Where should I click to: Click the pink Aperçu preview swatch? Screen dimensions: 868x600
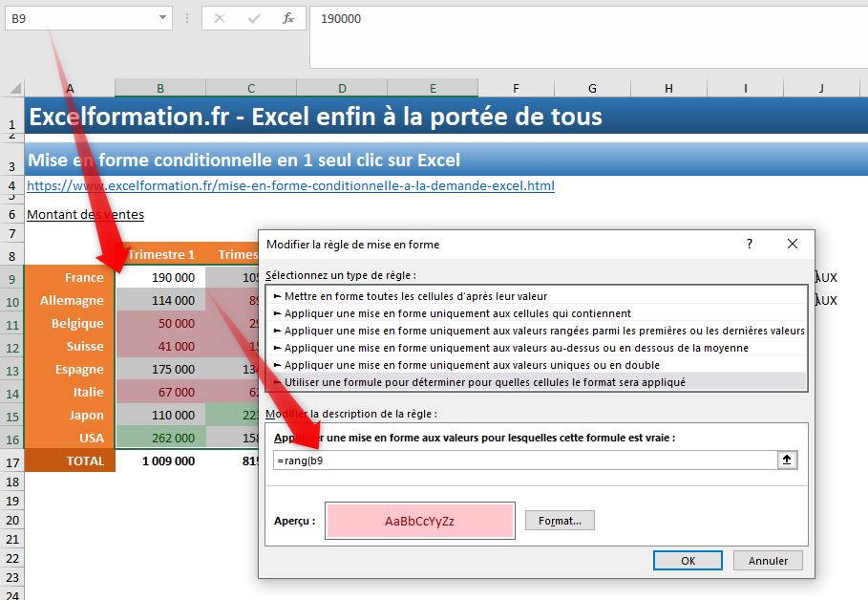point(420,519)
